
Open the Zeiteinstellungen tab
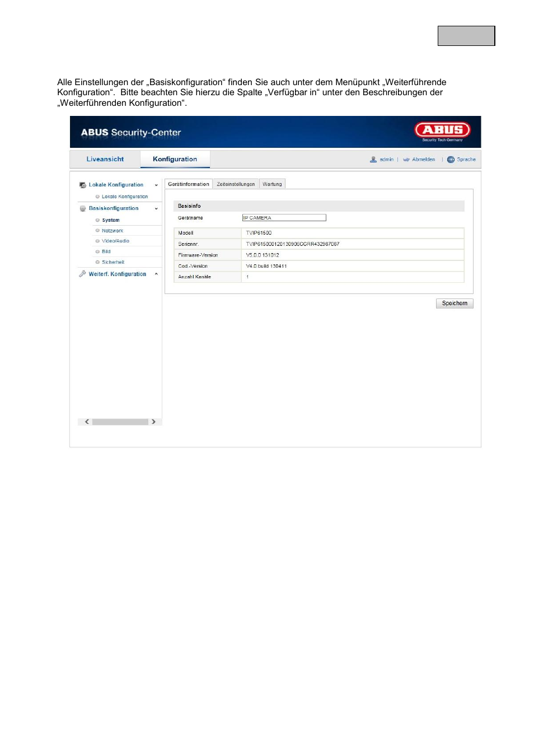[x=236, y=184]
